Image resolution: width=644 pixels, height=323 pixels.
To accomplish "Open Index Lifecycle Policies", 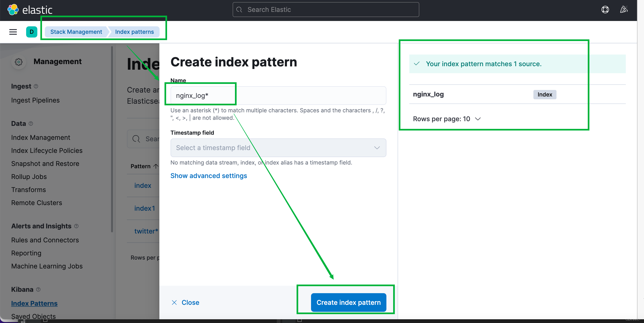I will (x=47, y=151).
